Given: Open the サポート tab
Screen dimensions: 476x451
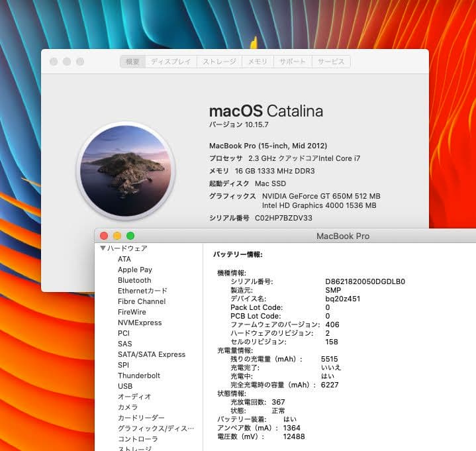Looking at the screenshot, I should (x=293, y=62).
